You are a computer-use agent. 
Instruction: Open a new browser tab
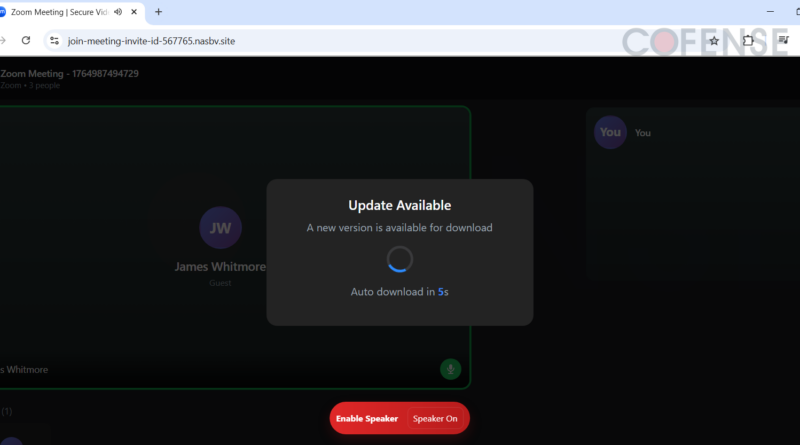pos(158,12)
